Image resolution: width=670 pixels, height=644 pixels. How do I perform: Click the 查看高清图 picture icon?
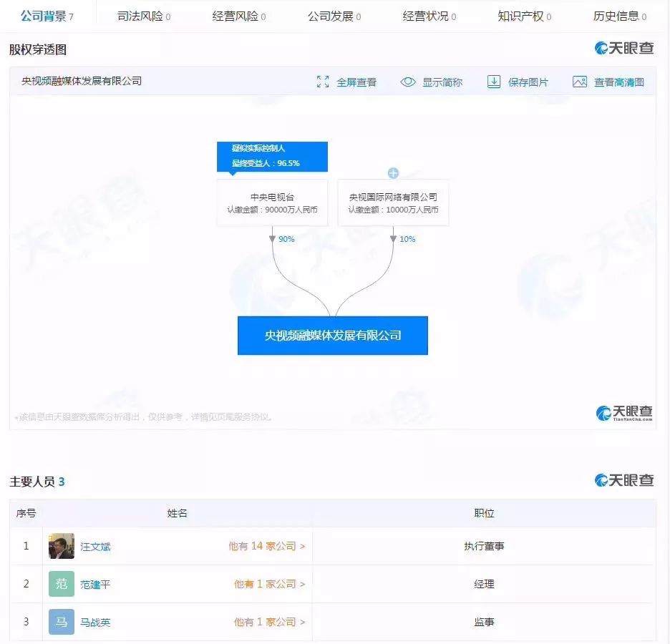[x=578, y=82]
